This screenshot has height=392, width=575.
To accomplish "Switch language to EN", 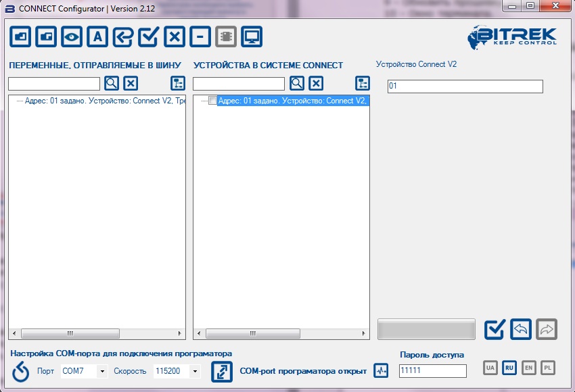I will (529, 368).
